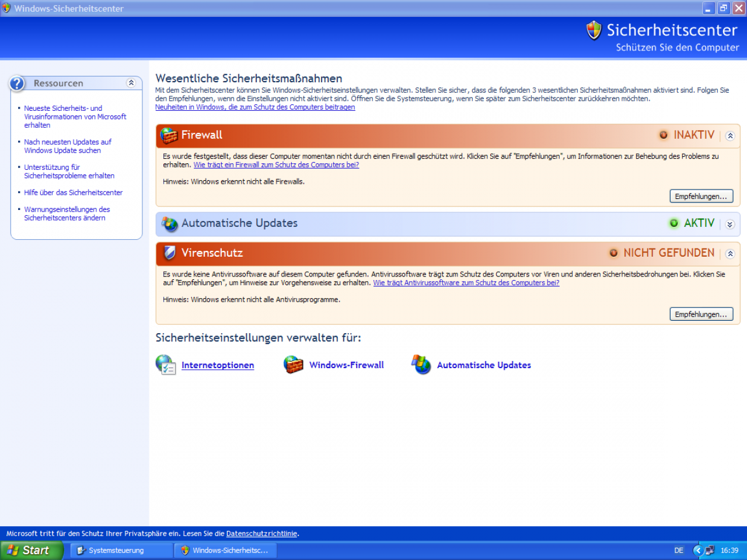Open Neueste Sicherheits- und Virusinformationen link

point(75,117)
